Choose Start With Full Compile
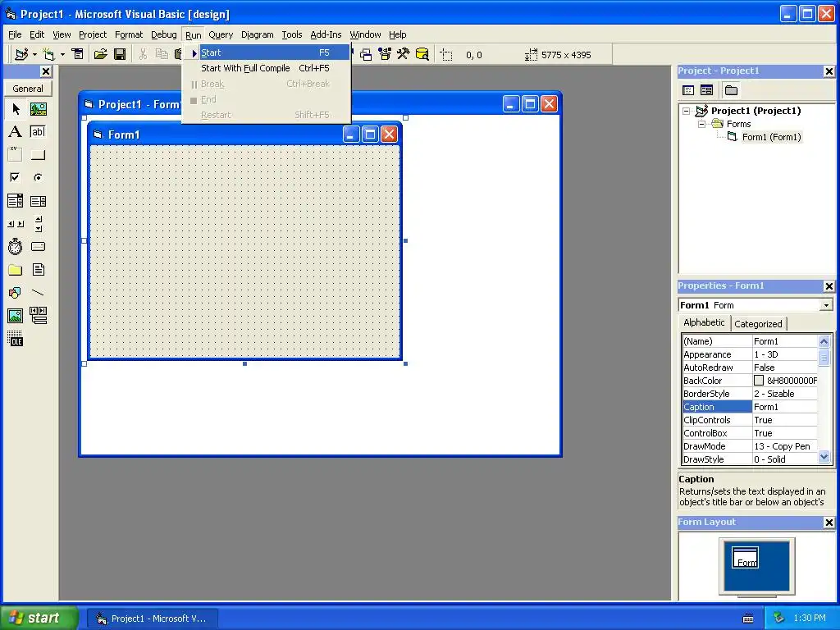This screenshot has width=840, height=630. tap(267, 68)
